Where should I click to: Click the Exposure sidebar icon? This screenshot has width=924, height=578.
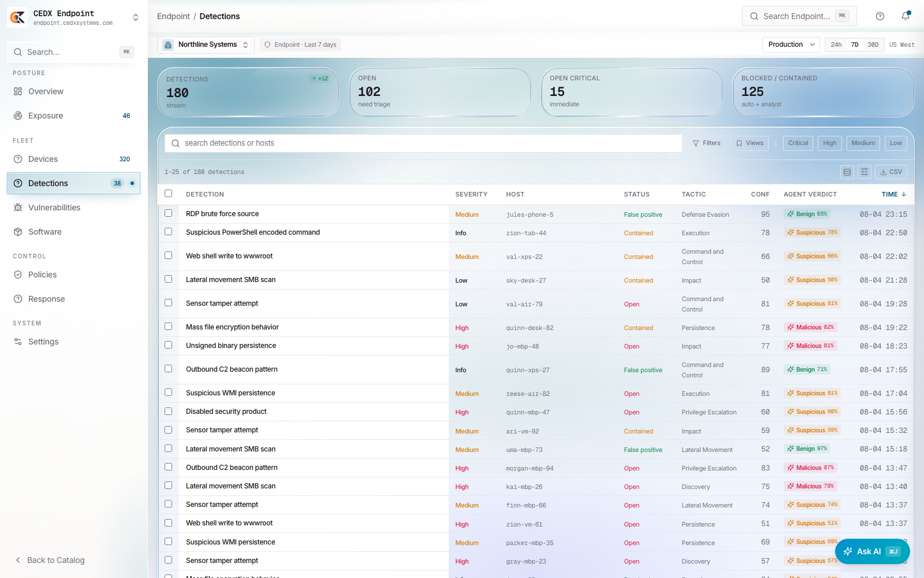[x=18, y=116]
